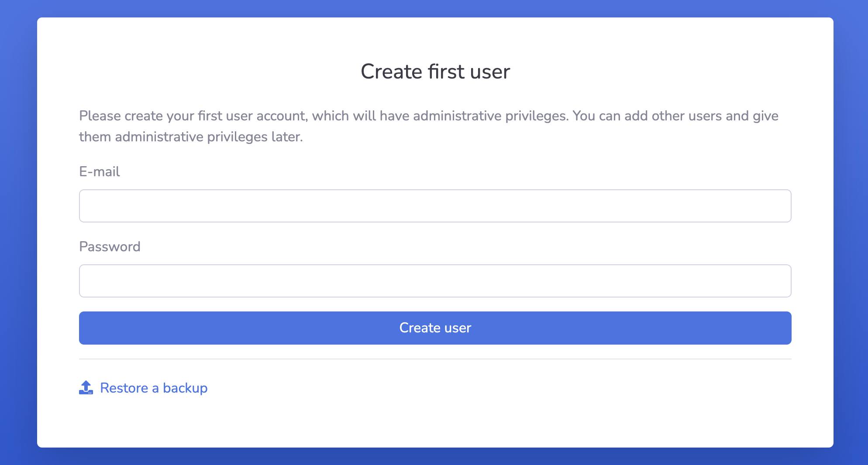Image resolution: width=868 pixels, height=465 pixels.
Task: Select Restore a backup text link
Action: (154, 387)
